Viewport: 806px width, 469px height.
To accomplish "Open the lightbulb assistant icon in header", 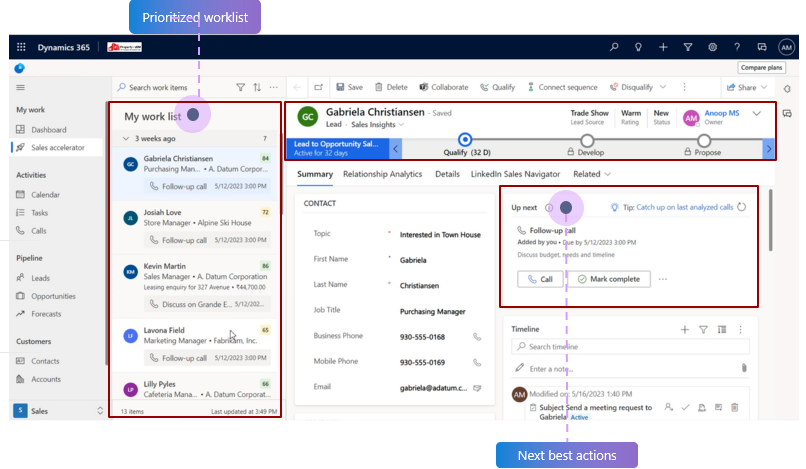I will 638,47.
